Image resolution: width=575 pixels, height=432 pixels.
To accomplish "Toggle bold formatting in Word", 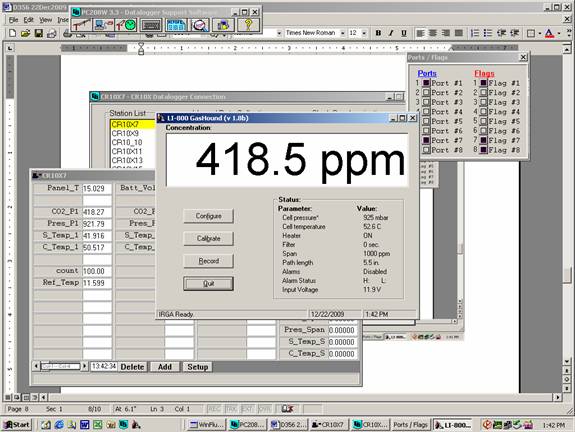I will coord(378,33).
